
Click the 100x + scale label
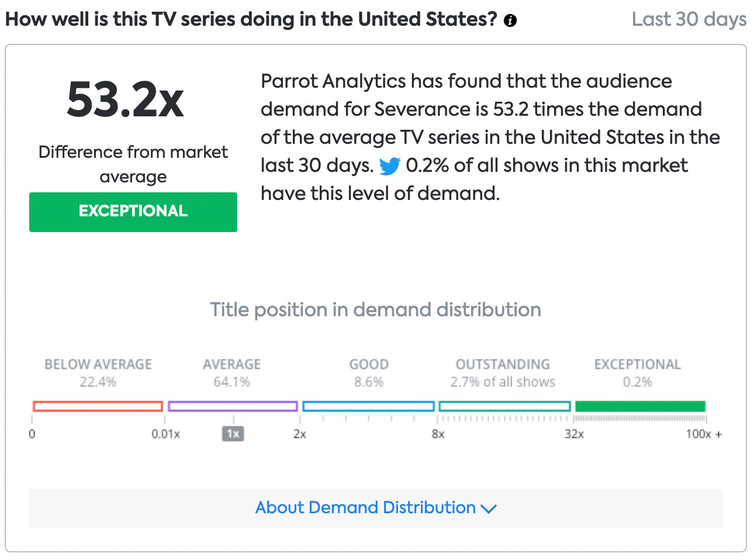(704, 434)
